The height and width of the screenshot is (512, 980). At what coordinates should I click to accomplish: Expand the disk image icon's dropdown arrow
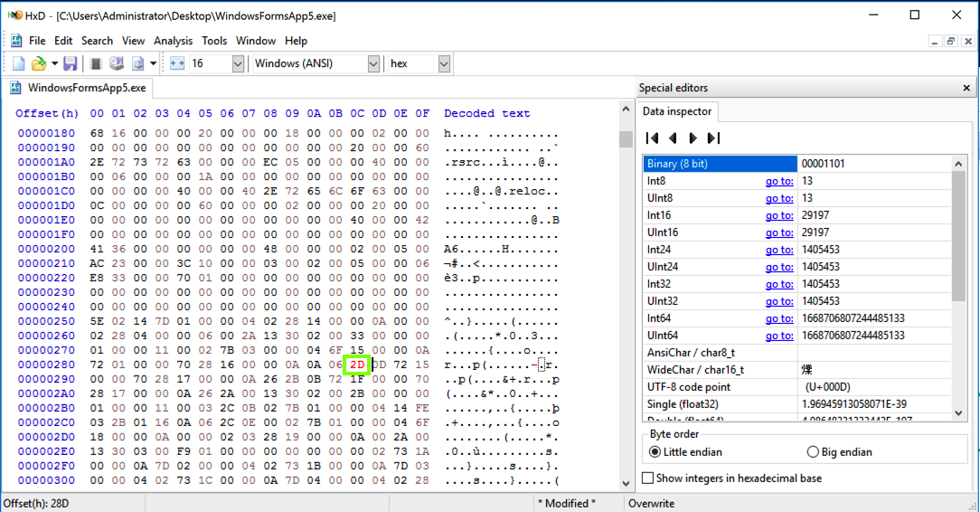tap(153, 63)
